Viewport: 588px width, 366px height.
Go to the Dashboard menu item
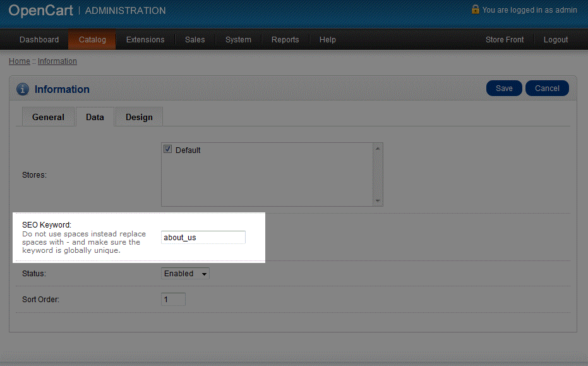pyautogui.click(x=39, y=40)
